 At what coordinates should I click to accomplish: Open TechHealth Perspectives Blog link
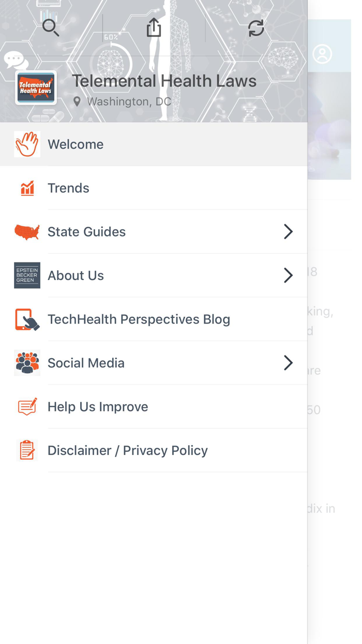(139, 319)
